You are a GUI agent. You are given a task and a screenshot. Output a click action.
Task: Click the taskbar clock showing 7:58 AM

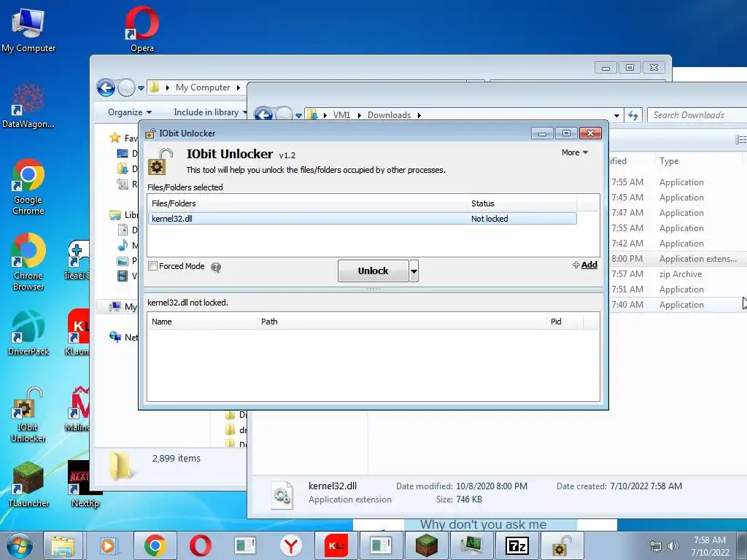pyautogui.click(x=710, y=546)
